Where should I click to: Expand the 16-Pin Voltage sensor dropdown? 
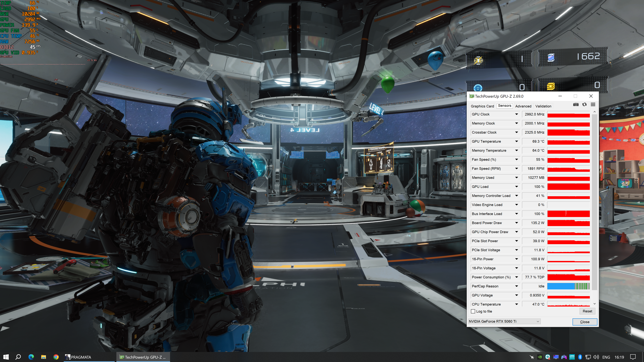[517, 268]
